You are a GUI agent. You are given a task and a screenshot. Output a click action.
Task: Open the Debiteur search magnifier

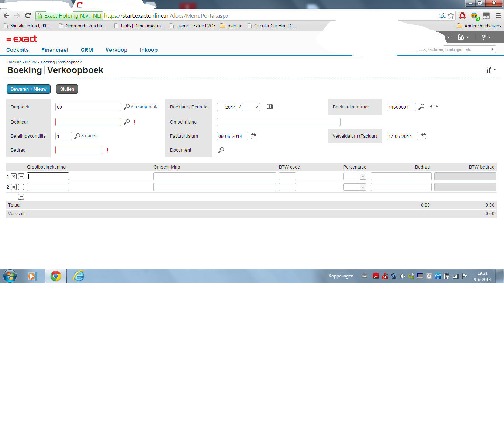(x=127, y=122)
